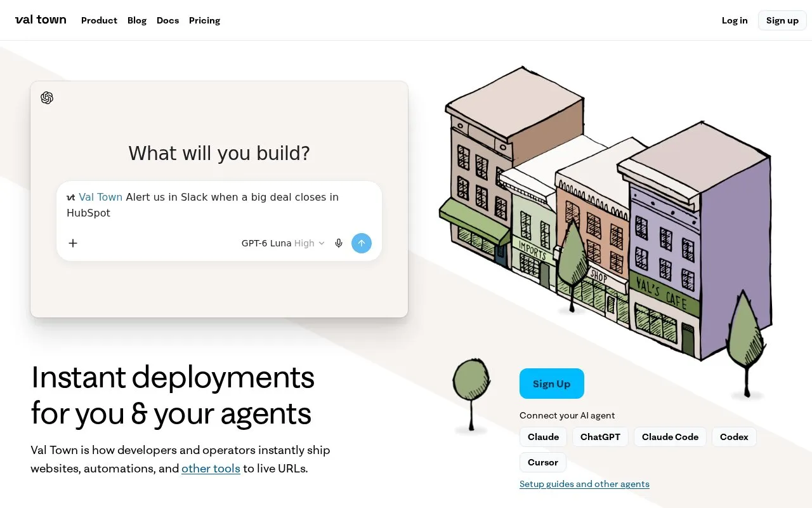
Task: Click Log in
Action: pos(735,20)
